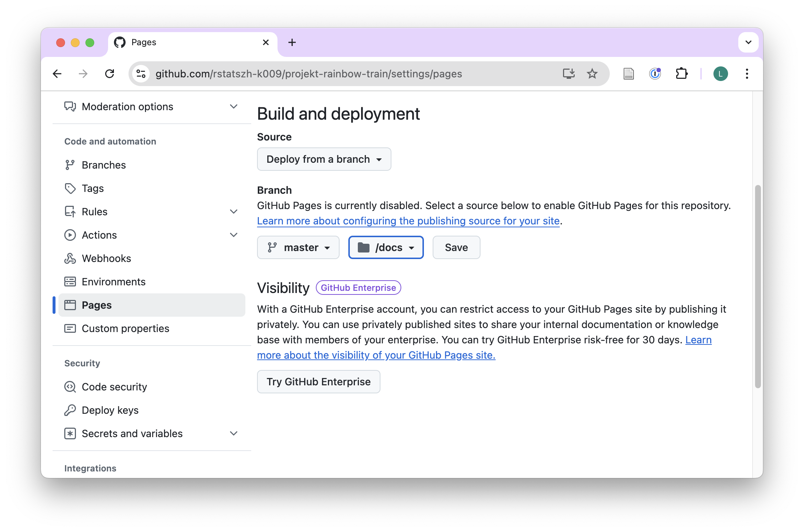Open site information icon in address bar
This screenshot has width=804, height=532.
pos(141,74)
